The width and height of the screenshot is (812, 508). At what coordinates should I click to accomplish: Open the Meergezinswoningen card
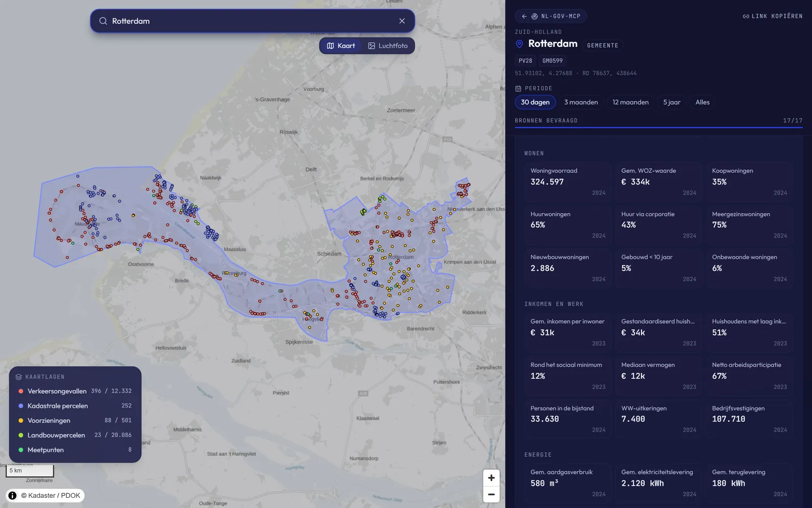[x=750, y=225]
